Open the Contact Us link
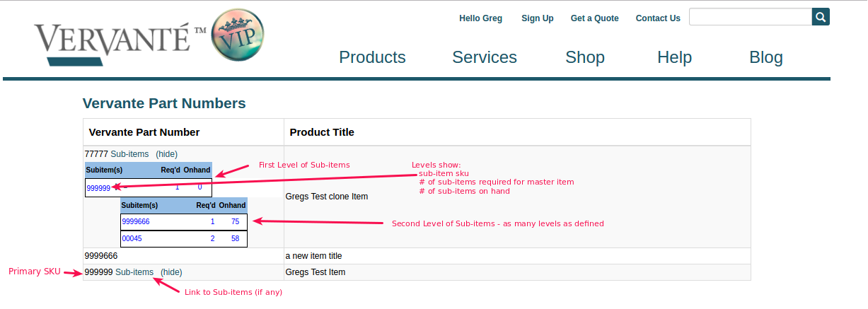Image resolution: width=868 pixels, height=309 pixels. 658,18
